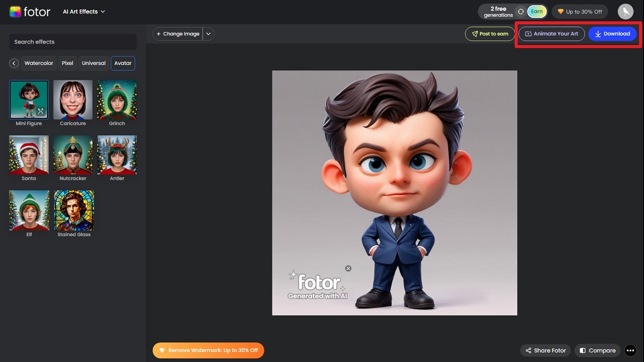This screenshot has width=644, height=362.
Task: Apply the Antler effect
Action: click(x=117, y=155)
